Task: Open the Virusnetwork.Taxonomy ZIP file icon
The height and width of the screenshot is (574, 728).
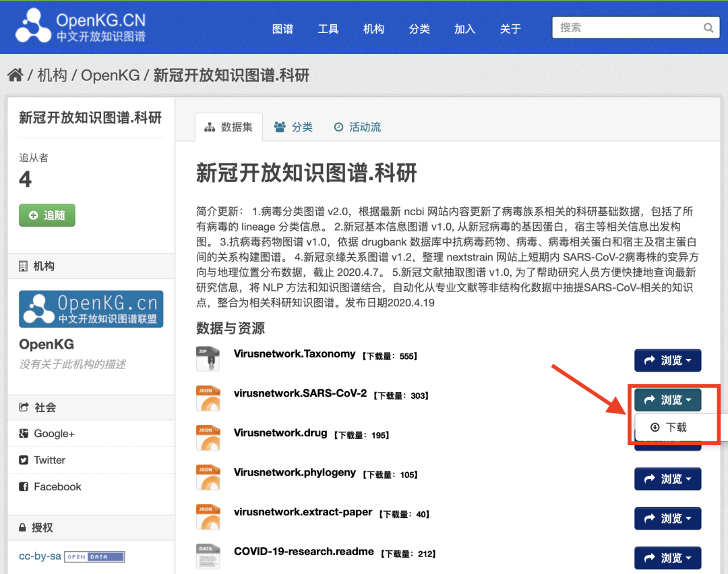Action: click(208, 359)
